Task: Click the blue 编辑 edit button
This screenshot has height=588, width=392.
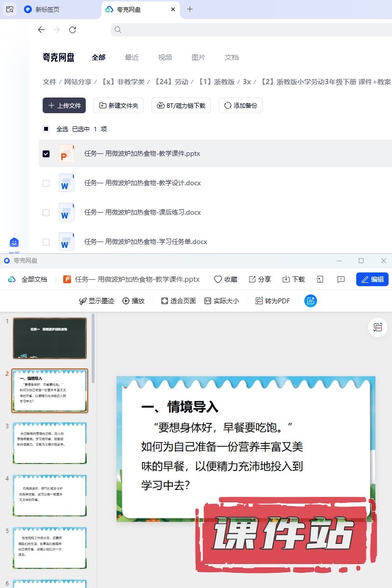Action: pyautogui.click(x=372, y=279)
